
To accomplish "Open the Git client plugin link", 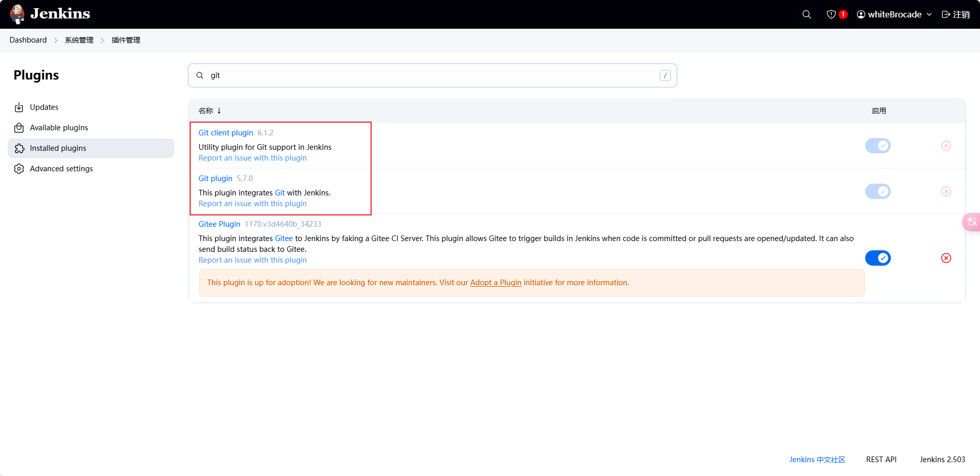I will point(226,133).
